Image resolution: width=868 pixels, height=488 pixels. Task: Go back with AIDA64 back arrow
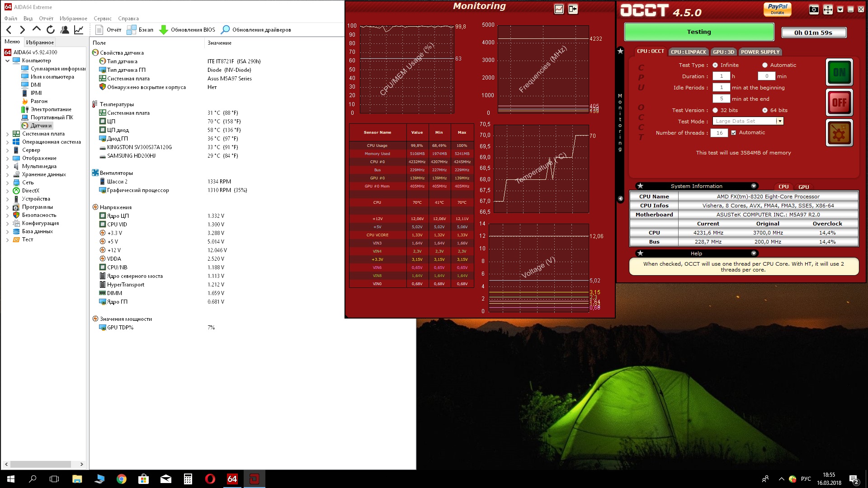point(9,30)
